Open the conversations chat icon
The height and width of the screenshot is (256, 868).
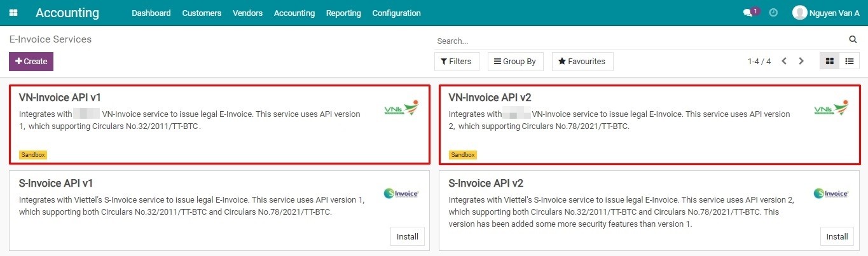pyautogui.click(x=748, y=13)
